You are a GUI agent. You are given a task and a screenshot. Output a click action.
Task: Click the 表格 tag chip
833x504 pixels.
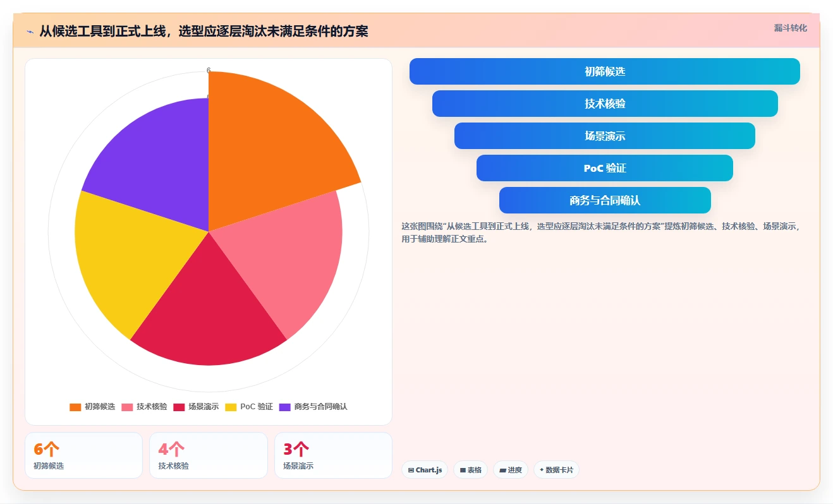point(470,470)
